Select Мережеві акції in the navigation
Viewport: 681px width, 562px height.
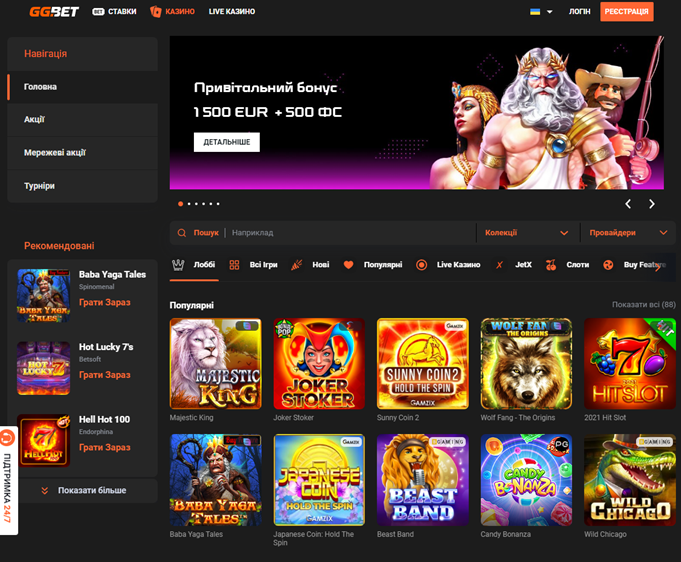pos(83,152)
